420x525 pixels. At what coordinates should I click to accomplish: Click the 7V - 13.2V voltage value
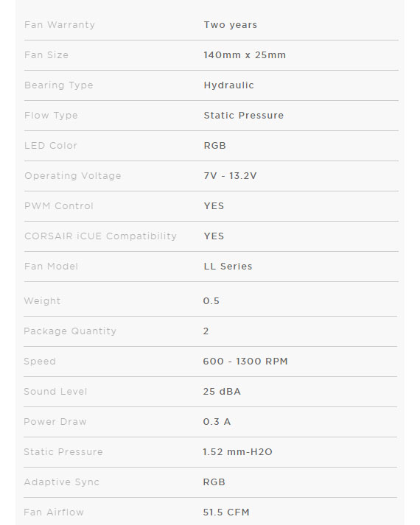tap(231, 176)
